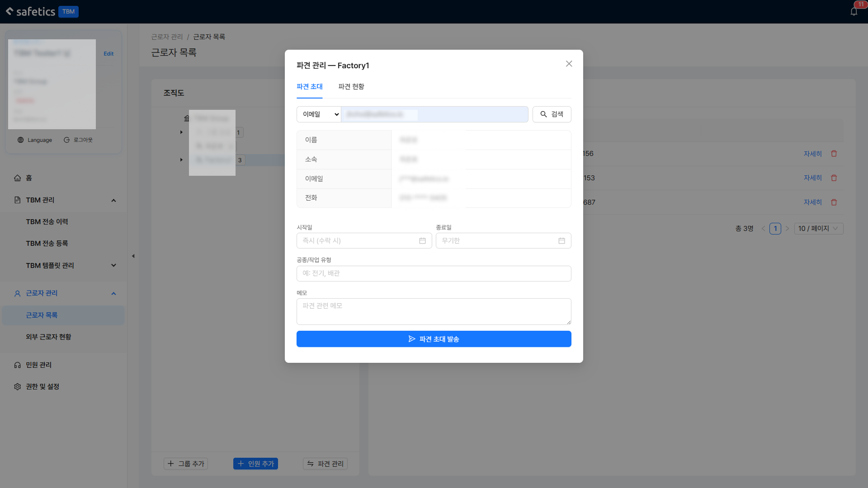Delete the row ending 156 with trash icon

(834, 154)
